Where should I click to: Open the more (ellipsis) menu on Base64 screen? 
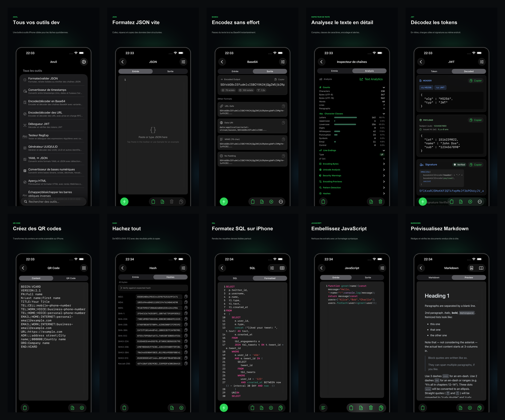point(281,202)
